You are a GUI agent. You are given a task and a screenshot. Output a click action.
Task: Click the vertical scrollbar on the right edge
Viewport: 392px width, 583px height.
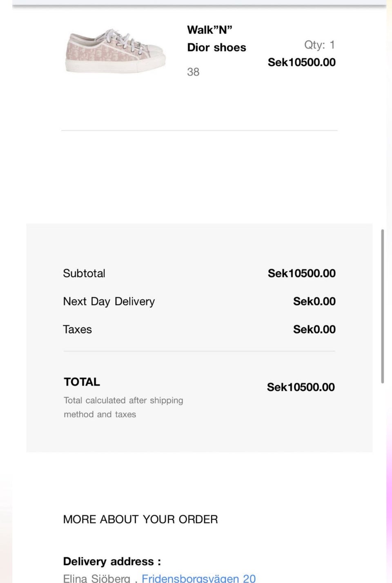pos(383,307)
